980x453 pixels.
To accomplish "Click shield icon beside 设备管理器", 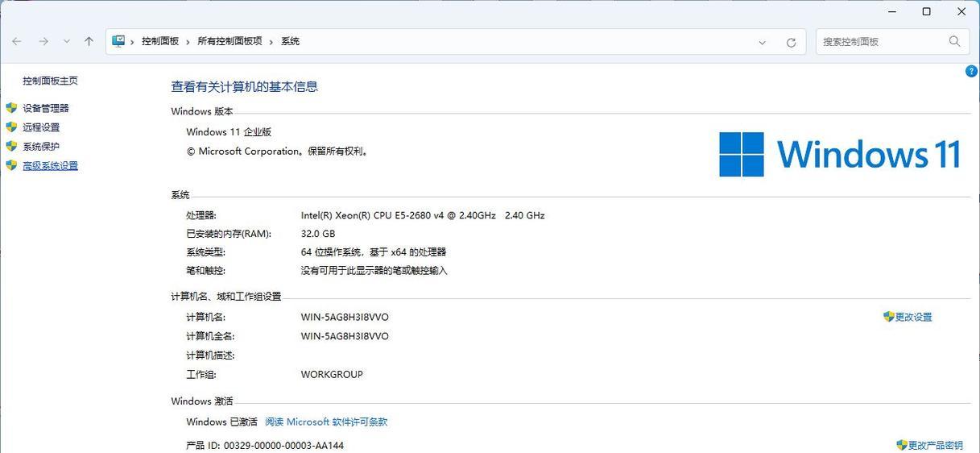I will [11, 107].
